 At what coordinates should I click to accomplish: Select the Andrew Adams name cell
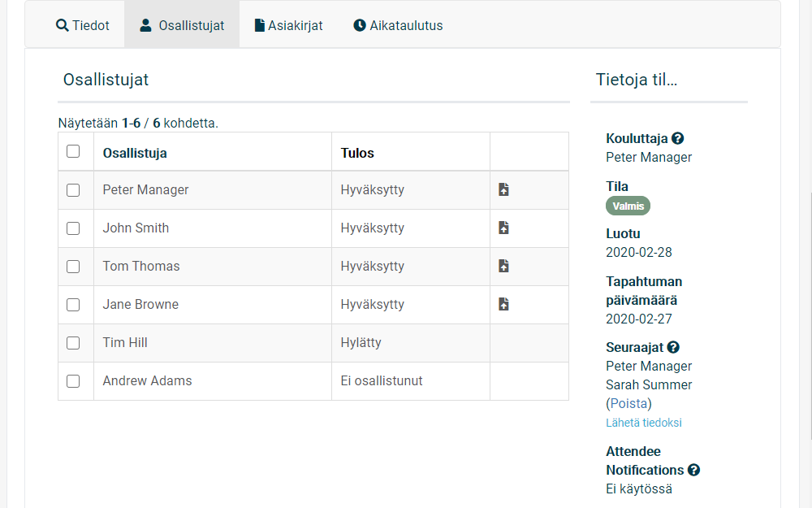click(x=212, y=381)
